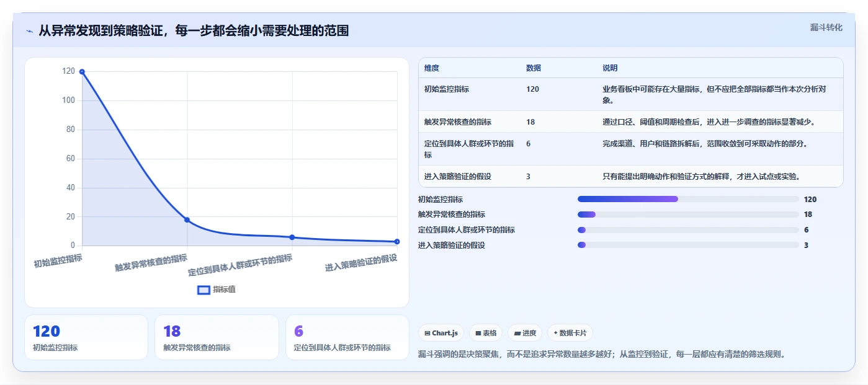Click the Chart.js chip
This screenshot has height=385, width=868.
[x=441, y=333]
